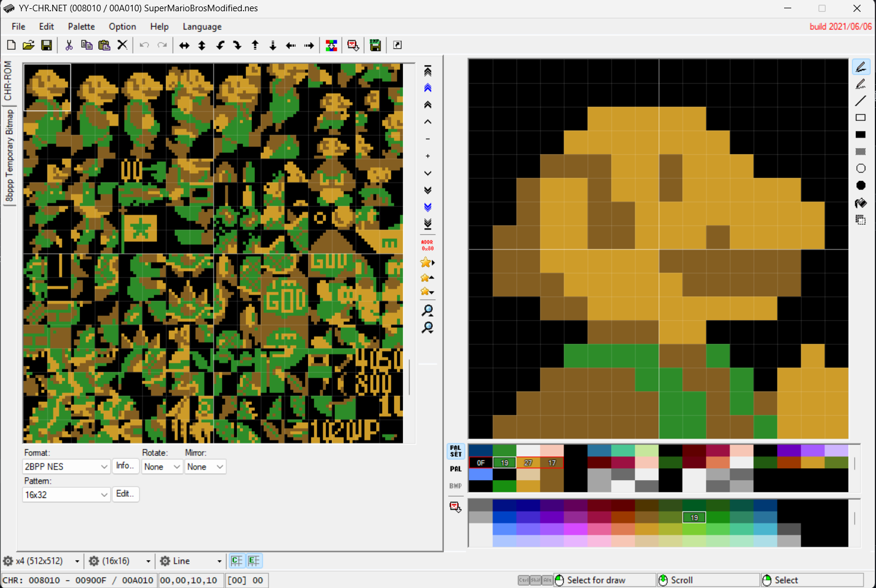Viewport: 876px width, 588px height.
Task: Shift the tile pixels down
Action: click(273, 45)
